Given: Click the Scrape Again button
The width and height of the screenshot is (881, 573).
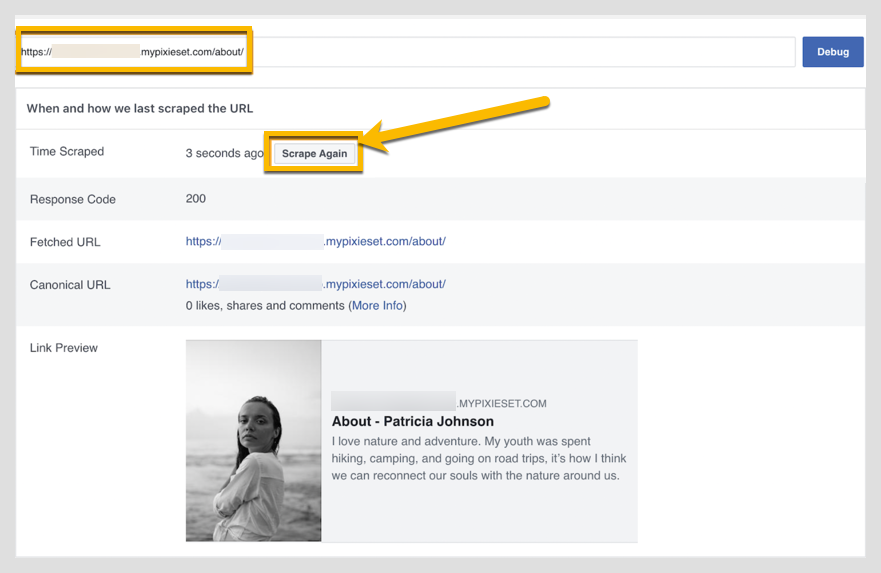Looking at the screenshot, I should tap(314, 154).
